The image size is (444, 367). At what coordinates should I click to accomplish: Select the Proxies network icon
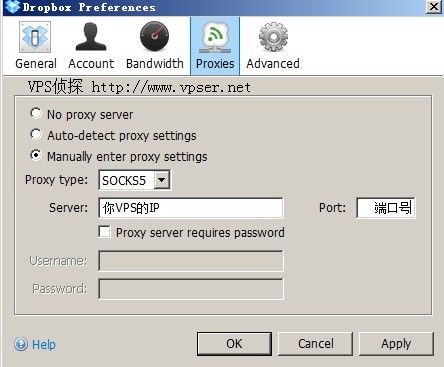pyautogui.click(x=215, y=37)
